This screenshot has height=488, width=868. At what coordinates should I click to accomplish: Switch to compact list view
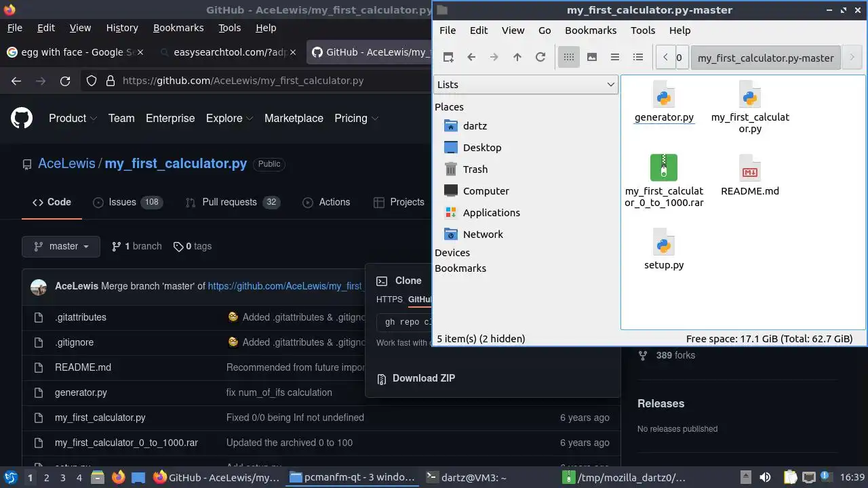(615, 58)
